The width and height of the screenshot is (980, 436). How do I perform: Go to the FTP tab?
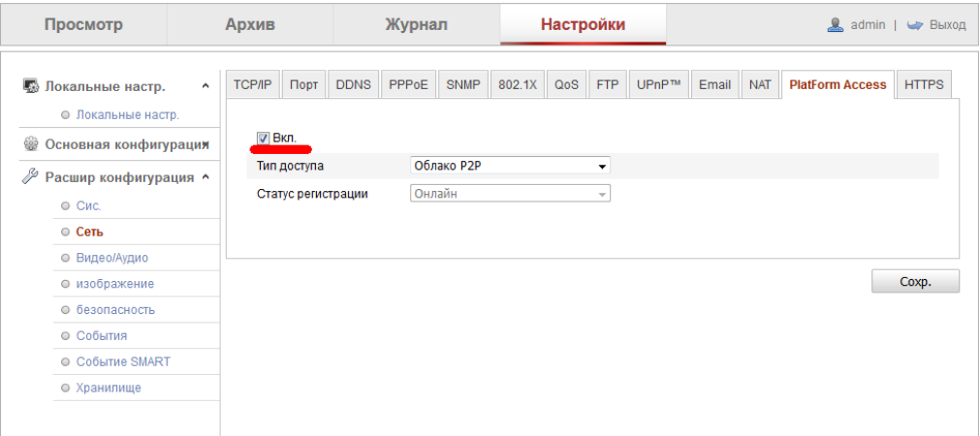[x=607, y=84]
